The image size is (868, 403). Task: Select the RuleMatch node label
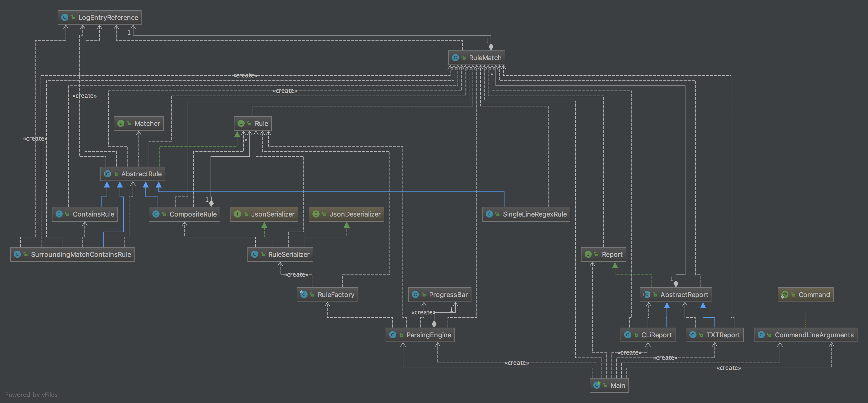tap(485, 58)
